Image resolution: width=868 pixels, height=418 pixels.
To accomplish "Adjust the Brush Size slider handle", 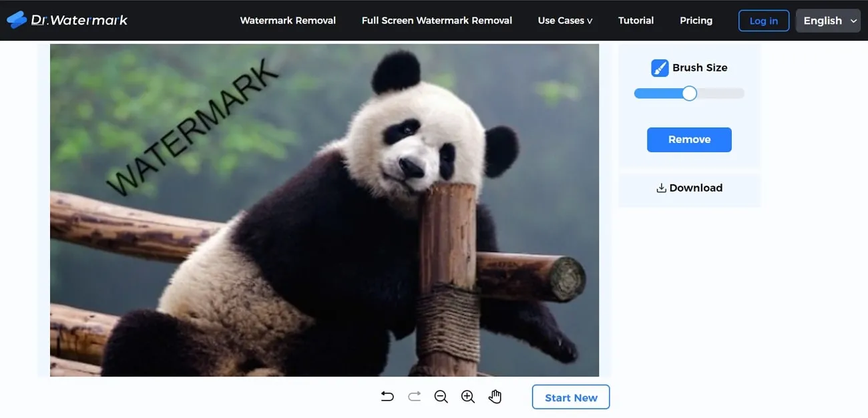I will coord(688,93).
